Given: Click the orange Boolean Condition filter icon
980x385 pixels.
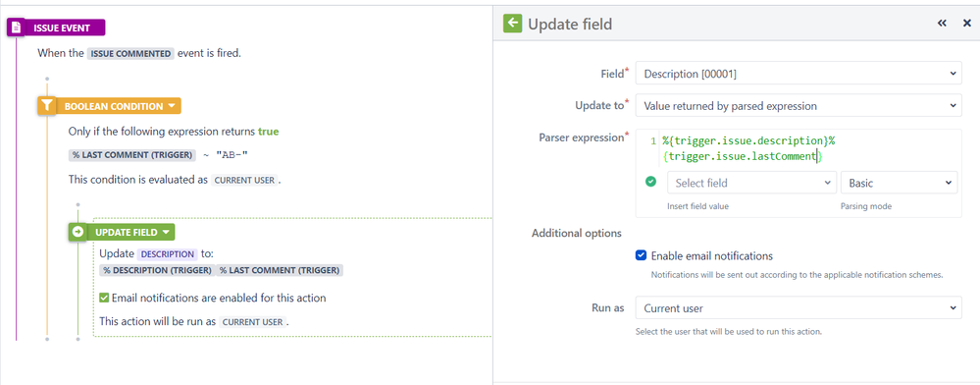Looking at the screenshot, I should pos(47,106).
